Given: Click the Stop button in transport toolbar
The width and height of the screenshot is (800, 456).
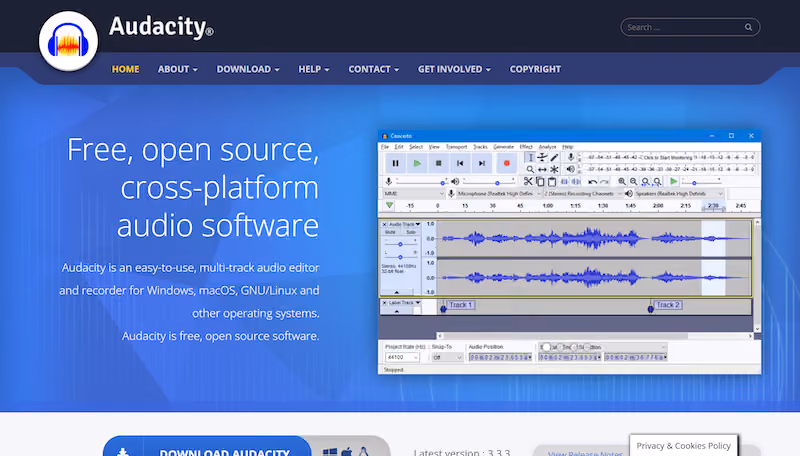Looking at the screenshot, I should coord(438,163).
